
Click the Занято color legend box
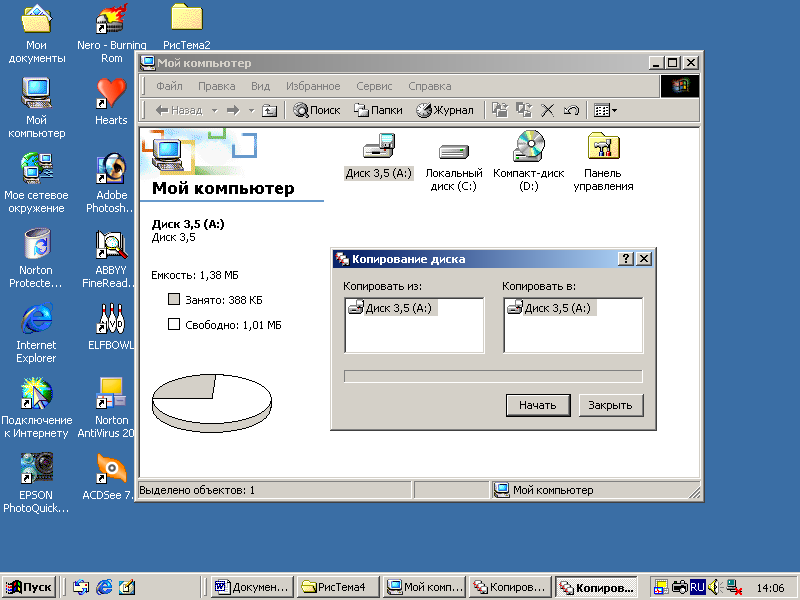click(x=174, y=299)
